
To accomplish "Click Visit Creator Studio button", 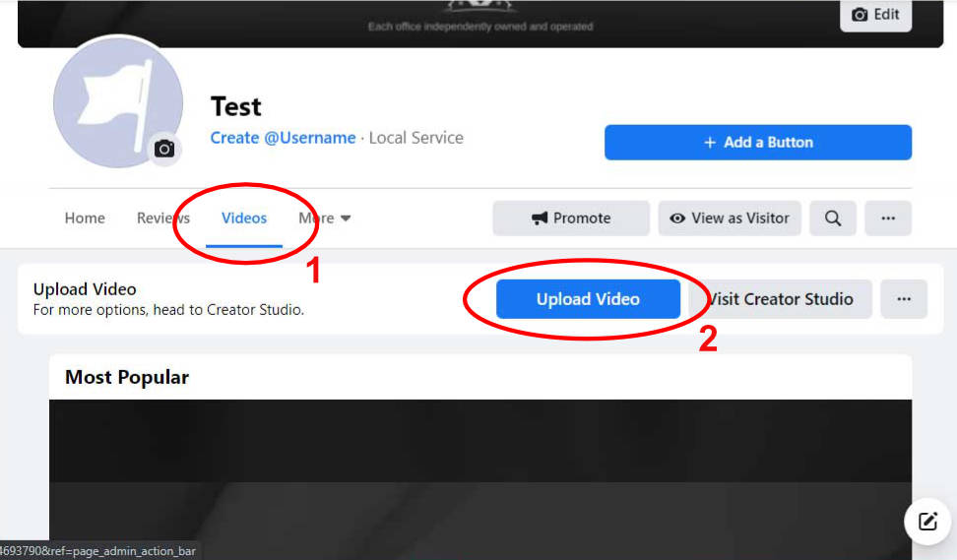I will tap(781, 299).
